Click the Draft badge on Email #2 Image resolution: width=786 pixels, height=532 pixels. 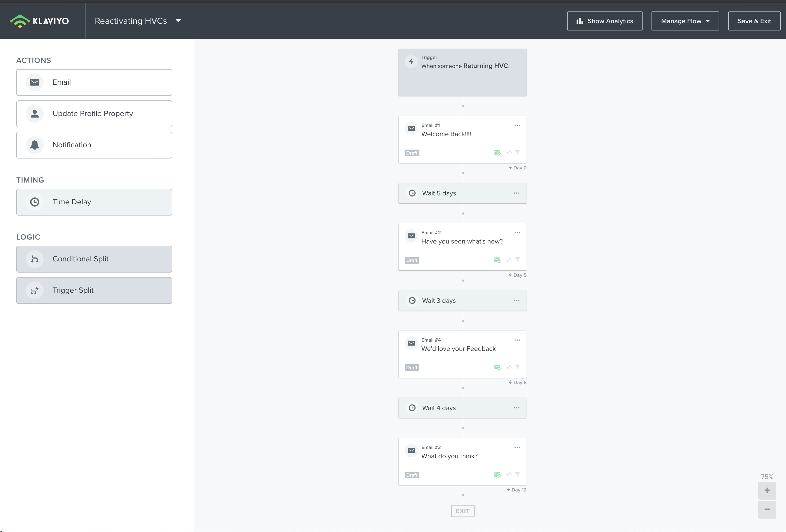point(412,260)
